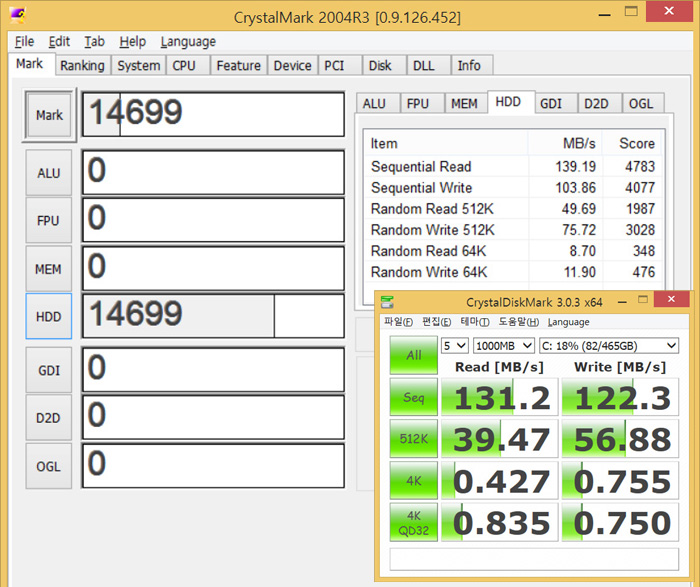Start the Seq disk benchmark
Image resolution: width=700 pixels, height=587 pixels.
click(413, 397)
